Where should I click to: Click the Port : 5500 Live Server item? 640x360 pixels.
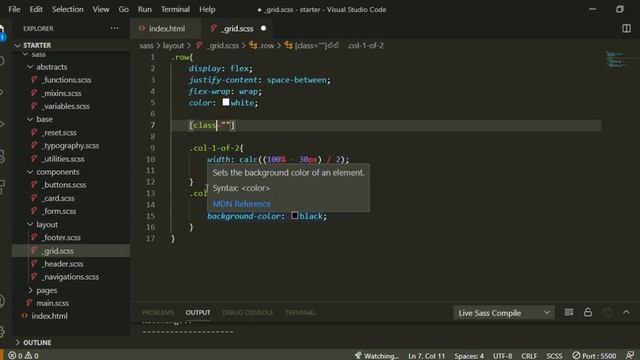click(x=594, y=356)
